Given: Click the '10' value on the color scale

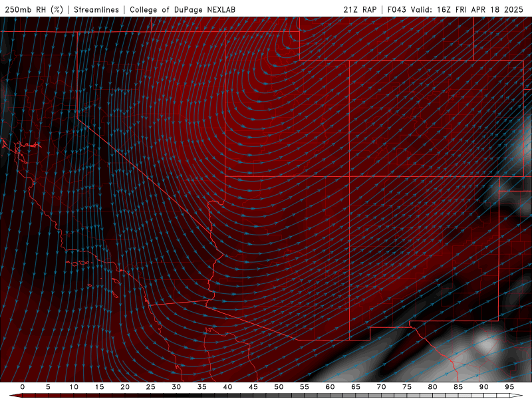Looking at the screenshot, I should point(74,387).
